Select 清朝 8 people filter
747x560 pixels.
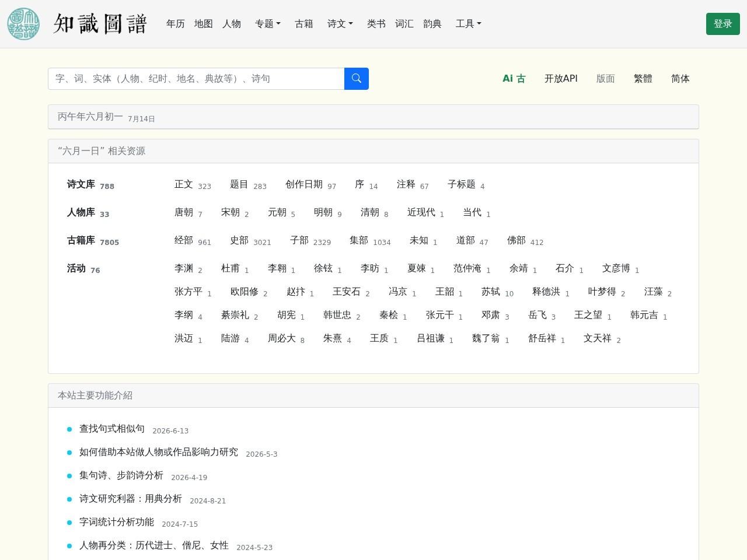click(x=374, y=212)
